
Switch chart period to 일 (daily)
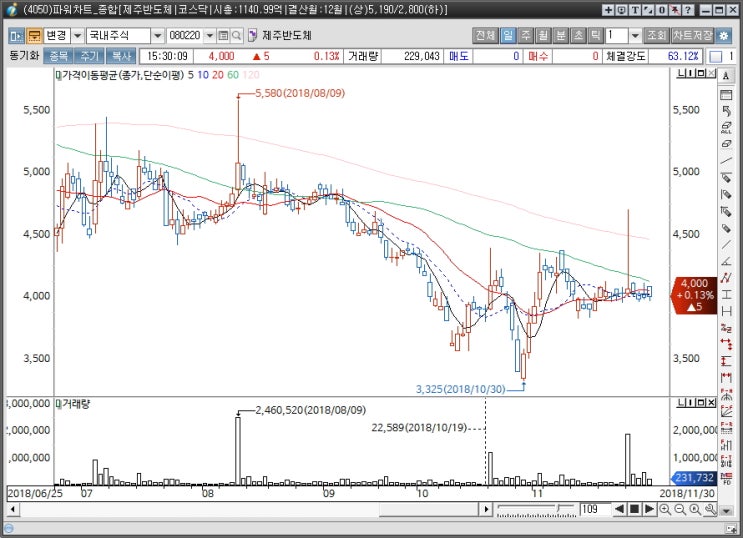coord(507,36)
